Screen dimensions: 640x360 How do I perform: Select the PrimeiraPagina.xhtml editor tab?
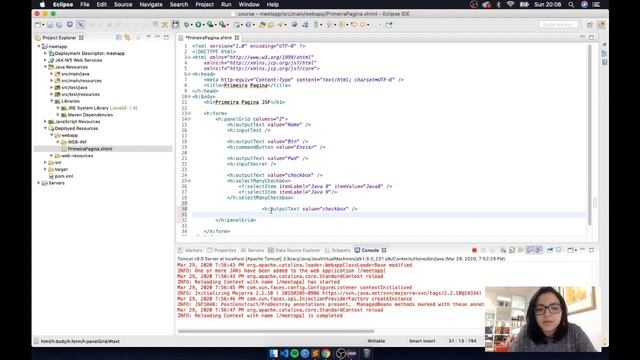[x=209, y=38]
